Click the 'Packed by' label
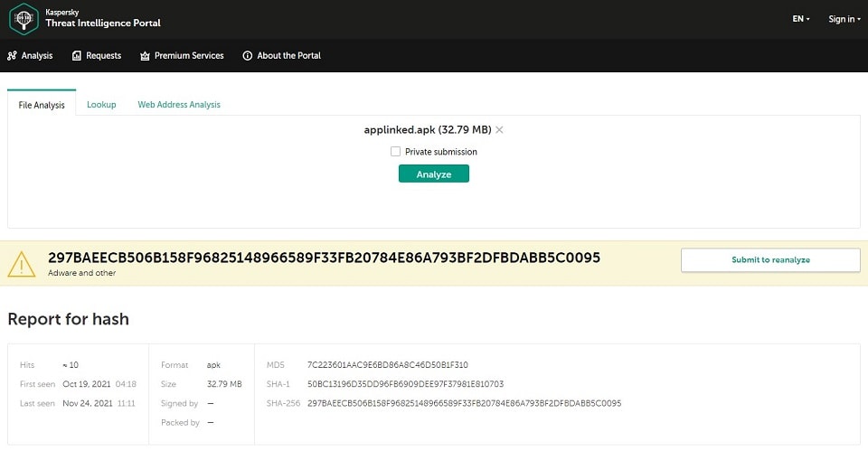Viewport: 868px width, 451px height. 181,423
